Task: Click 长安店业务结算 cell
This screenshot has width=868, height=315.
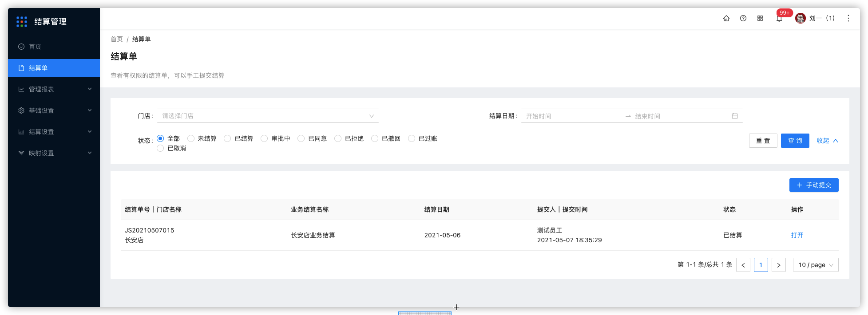Action: 313,235
